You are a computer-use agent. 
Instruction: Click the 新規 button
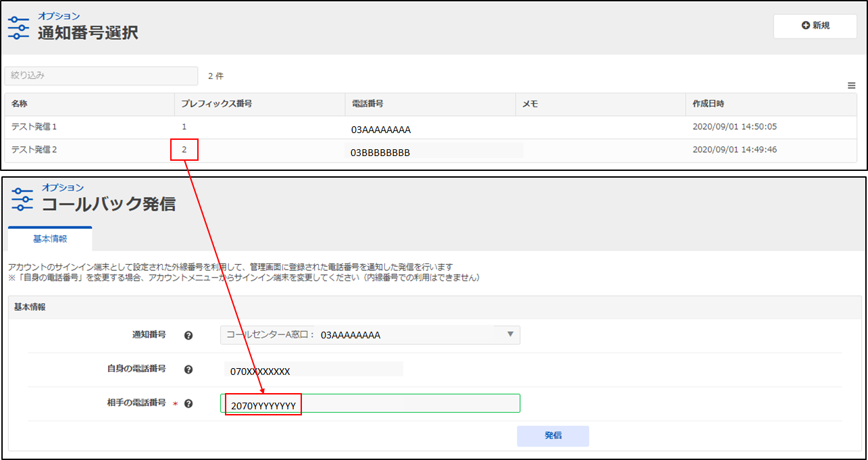pyautogui.click(x=815, y=26)
